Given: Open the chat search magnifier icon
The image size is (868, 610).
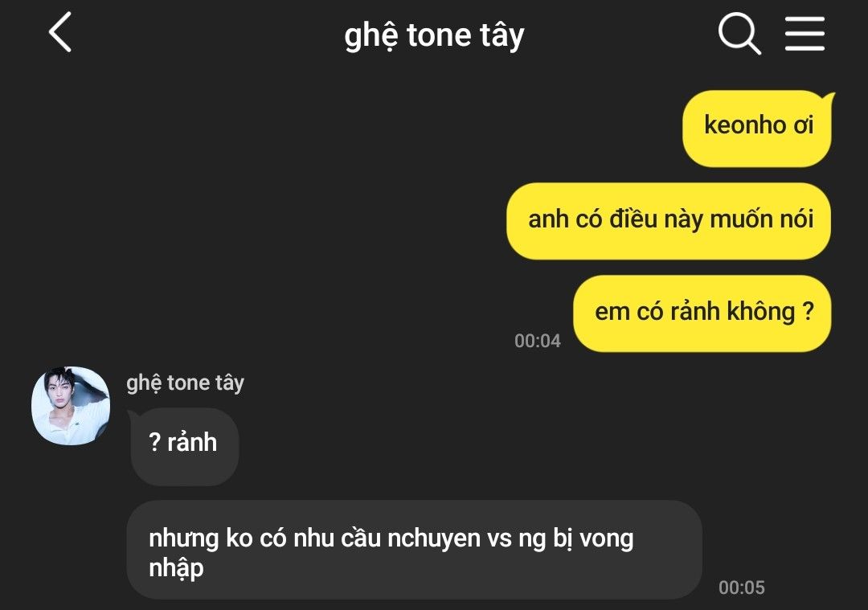Looking at the screenshot, I should point(739,34).
